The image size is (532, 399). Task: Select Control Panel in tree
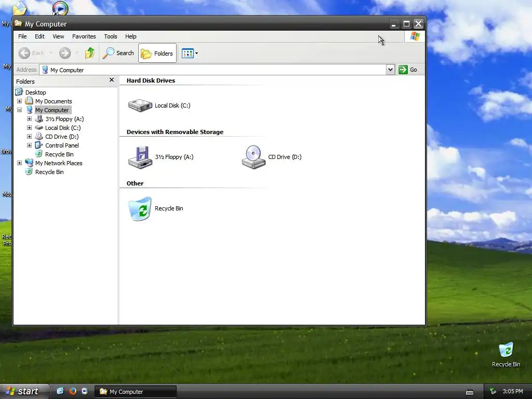tap(62, 145)
